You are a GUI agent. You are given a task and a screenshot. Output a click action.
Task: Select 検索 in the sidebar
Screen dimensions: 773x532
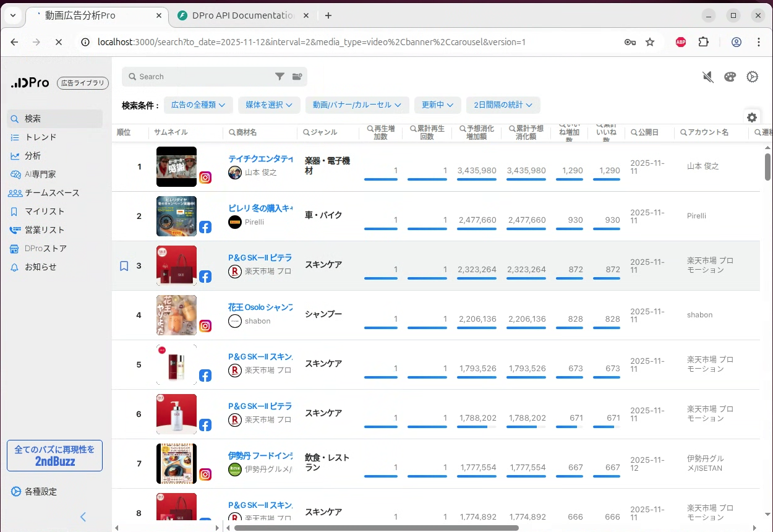point(54,119)
